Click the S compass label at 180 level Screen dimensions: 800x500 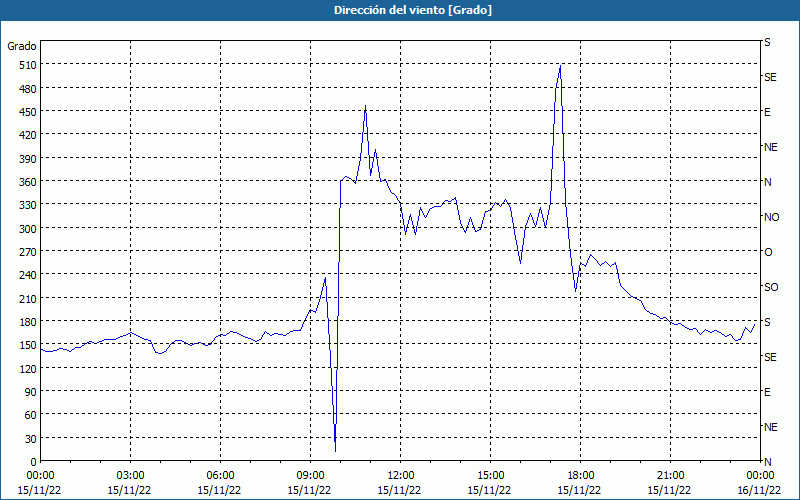point(767,322)
